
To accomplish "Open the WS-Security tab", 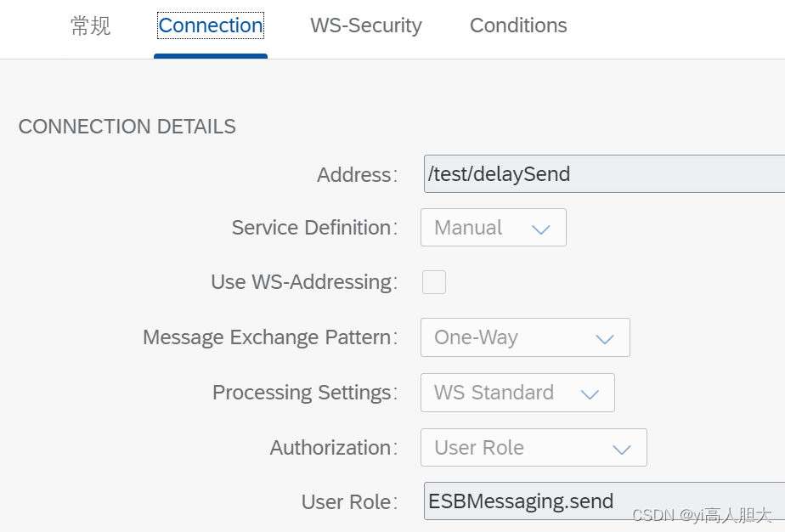I will (366, 25).
